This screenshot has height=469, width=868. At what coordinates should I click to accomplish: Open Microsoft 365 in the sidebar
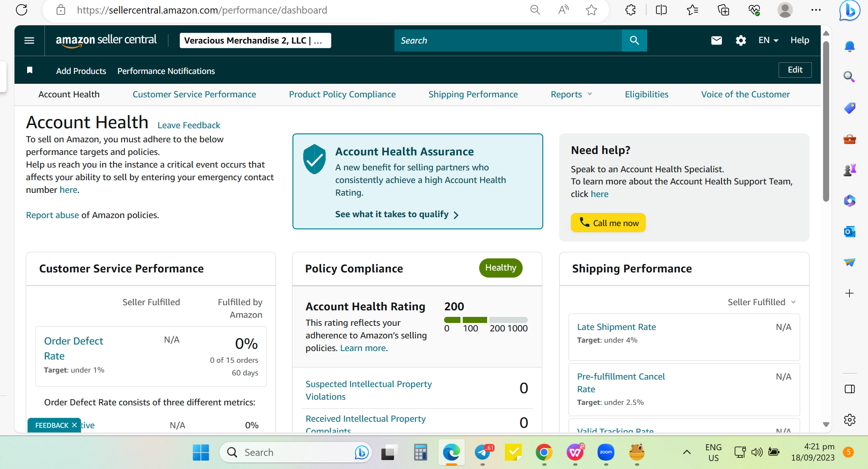pos(850,201)
